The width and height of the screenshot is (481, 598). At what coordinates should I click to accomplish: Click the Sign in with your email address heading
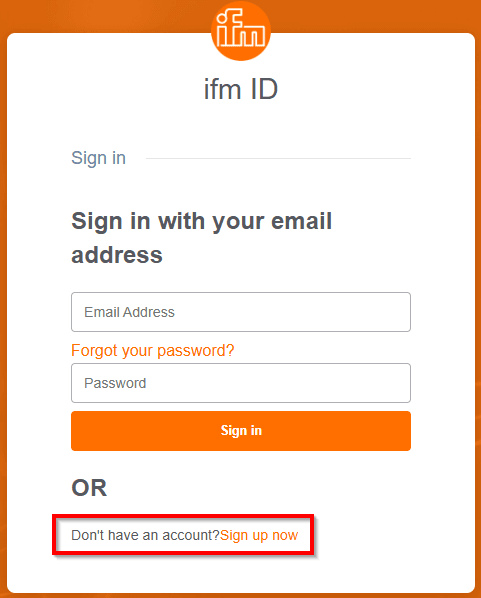(201, 238)
